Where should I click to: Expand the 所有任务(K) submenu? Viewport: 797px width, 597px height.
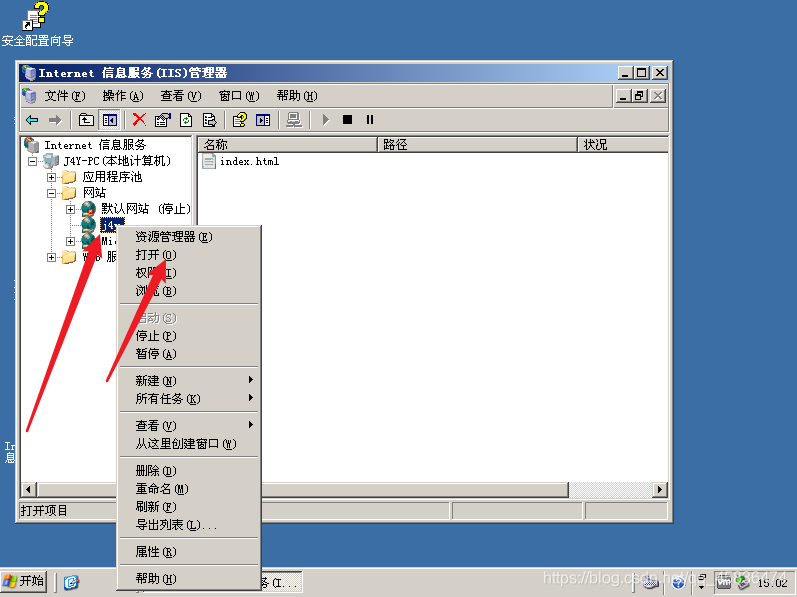click(x=189, y=398)
